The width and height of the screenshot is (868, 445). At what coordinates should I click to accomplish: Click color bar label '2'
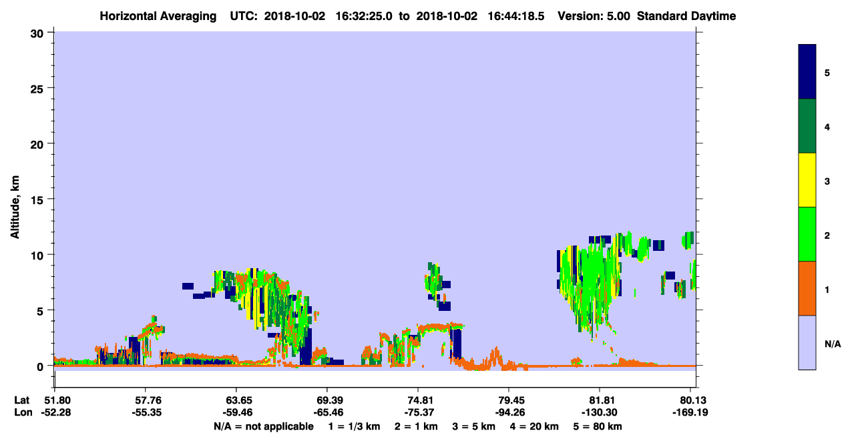click(x=827, y=234)
